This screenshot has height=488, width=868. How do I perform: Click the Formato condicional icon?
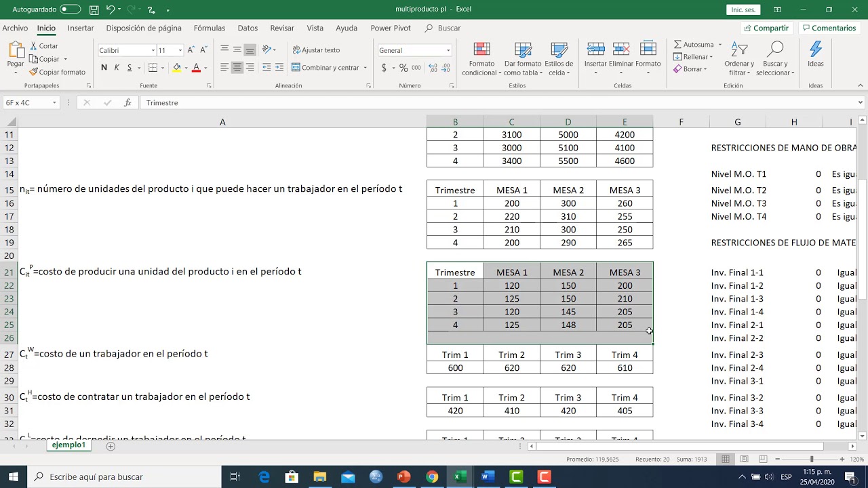(x=482, y=49)
